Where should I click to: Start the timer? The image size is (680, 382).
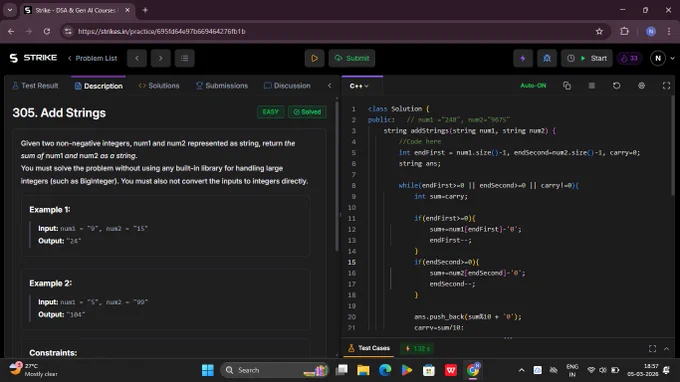(x=587, y=58)
